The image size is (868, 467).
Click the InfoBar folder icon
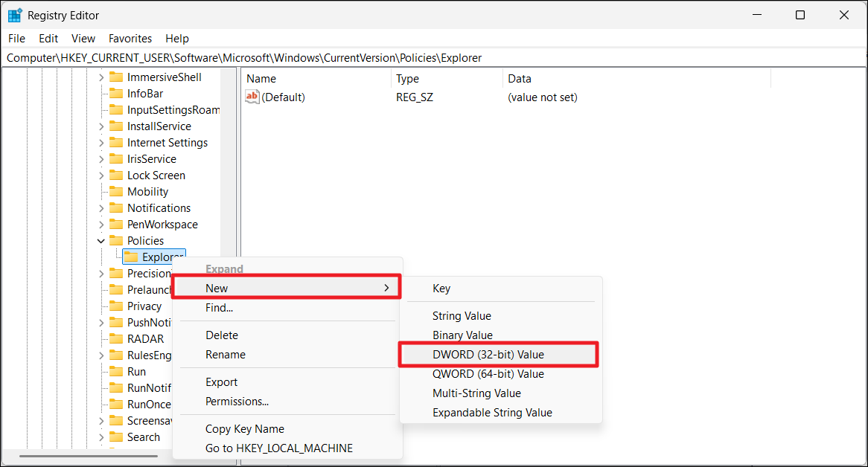tap(116, 94)
